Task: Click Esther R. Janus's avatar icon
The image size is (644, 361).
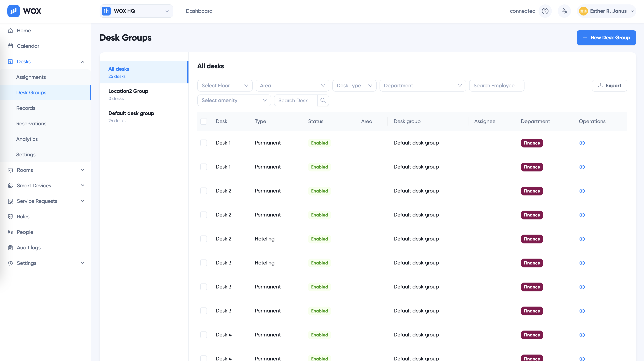Action: click(x=583, y=11)
